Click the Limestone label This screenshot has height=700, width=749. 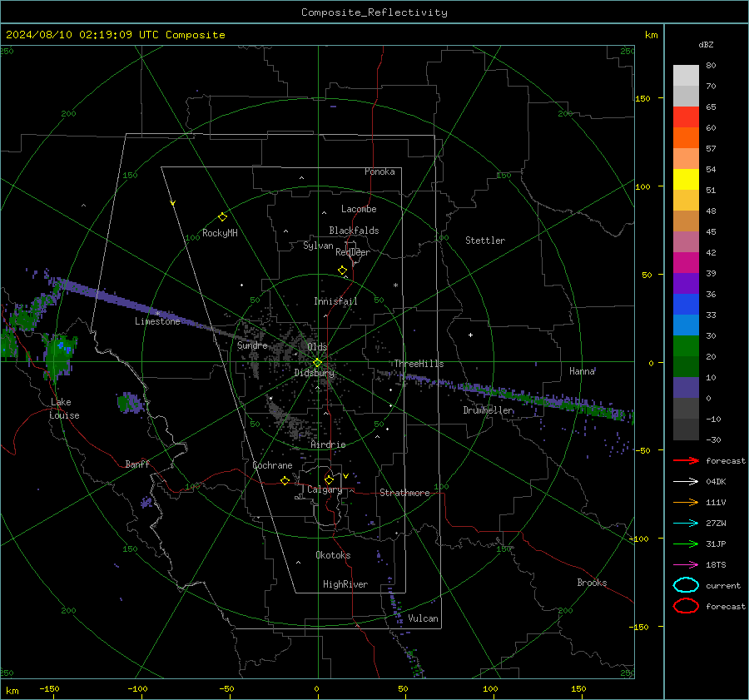point(157,321)
